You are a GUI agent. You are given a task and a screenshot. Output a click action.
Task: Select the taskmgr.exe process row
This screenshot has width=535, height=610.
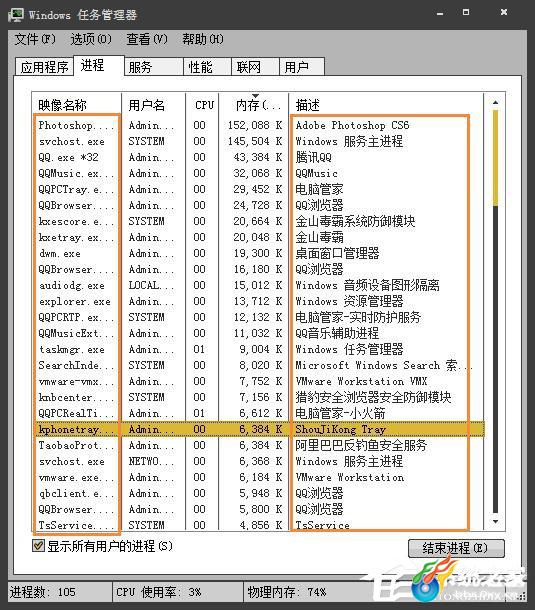[258, 349]
